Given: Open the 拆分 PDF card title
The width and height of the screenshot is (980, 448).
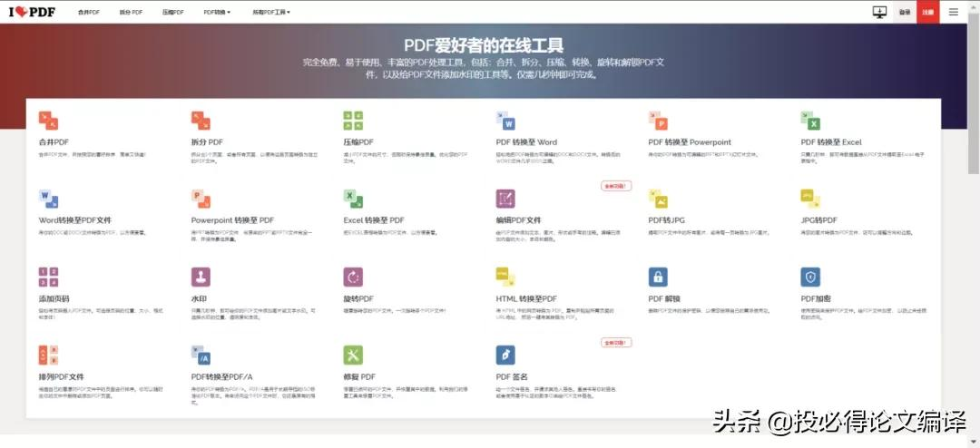Looking at the screenshot, I should click(207, 141).
